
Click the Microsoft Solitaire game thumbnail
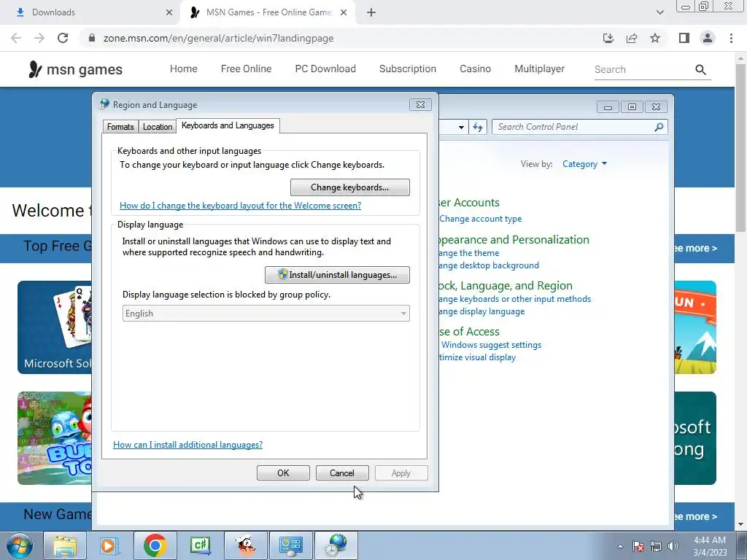[54, 327]
